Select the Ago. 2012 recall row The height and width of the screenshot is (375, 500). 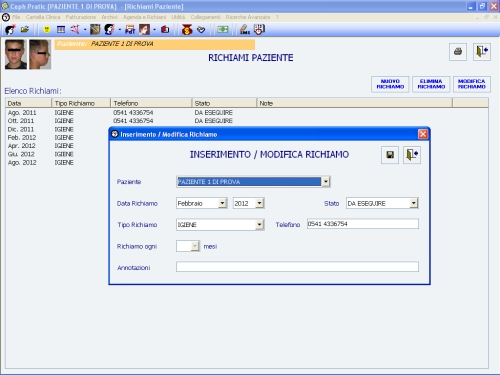57,163
